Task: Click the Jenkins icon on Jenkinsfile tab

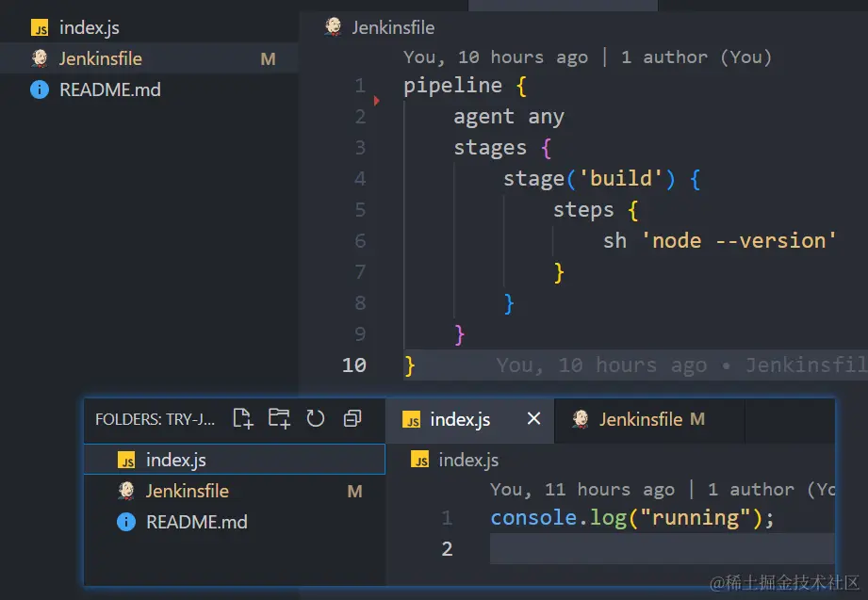Action: point(581,418)
